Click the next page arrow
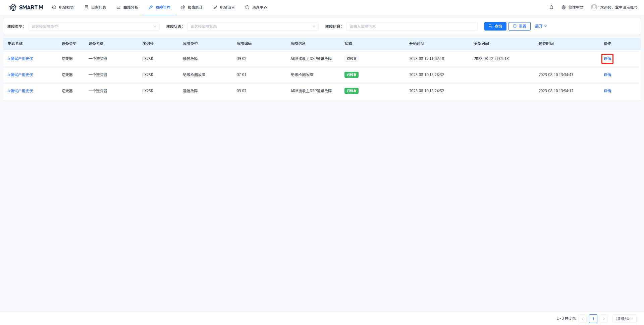Screen dimensions: 644x325 604,319
